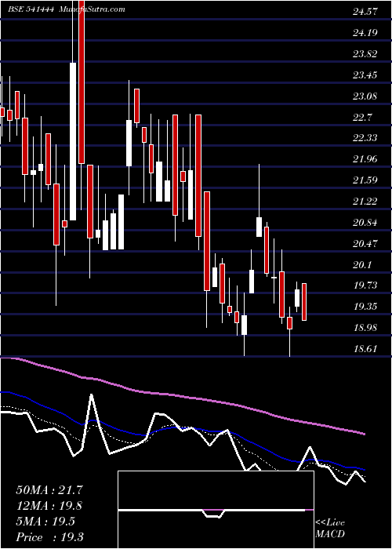Click the 20.84 price axis label
This screenshot has width=392, height=549.
[365, 222]
